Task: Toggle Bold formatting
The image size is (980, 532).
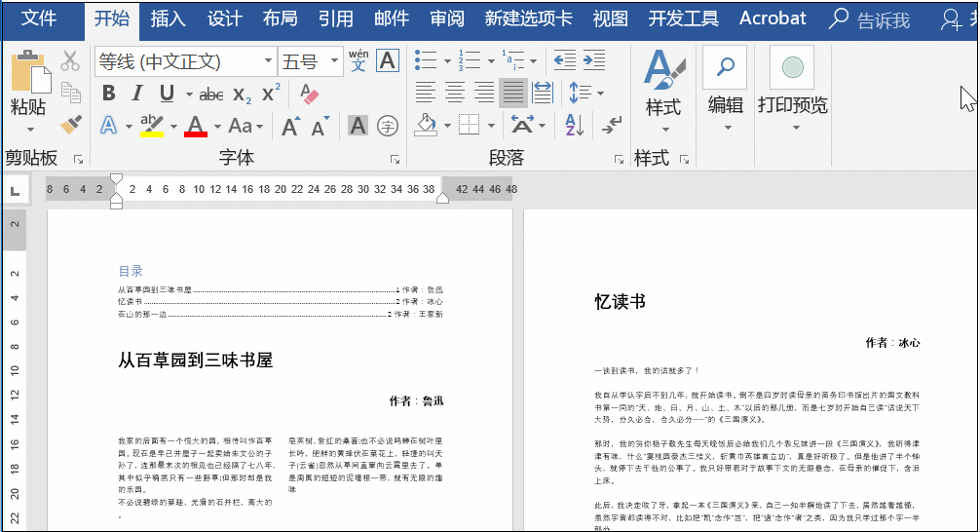Action: (108, 94)
